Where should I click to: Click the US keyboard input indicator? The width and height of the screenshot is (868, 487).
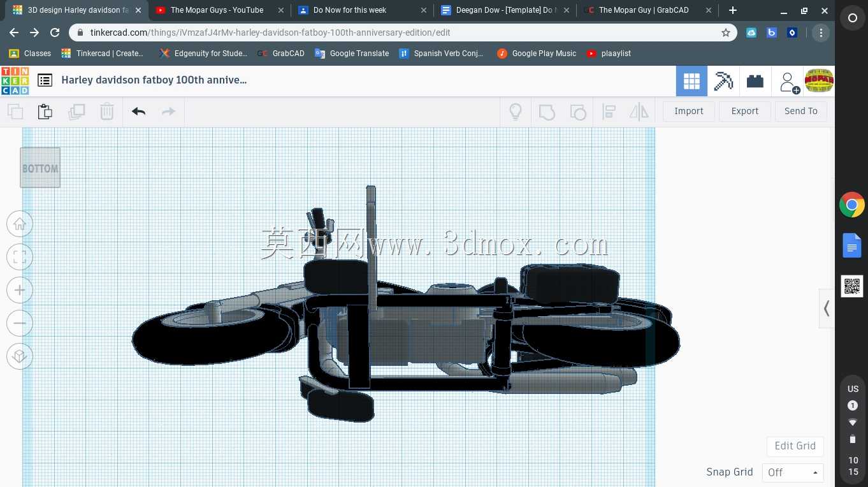coord(853,389)
